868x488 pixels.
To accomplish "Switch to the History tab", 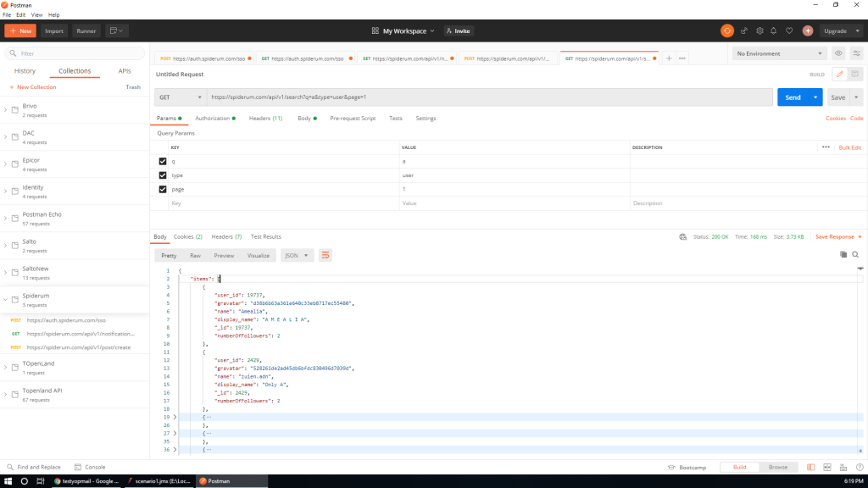I will click(25, 71).
